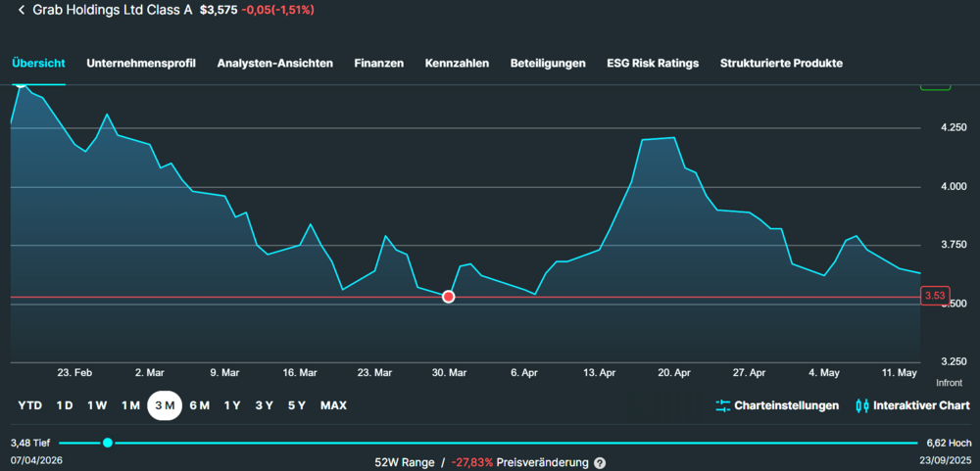Open the Strukturierte Produkte tab
980x471 pixels.
click(781, 63)
